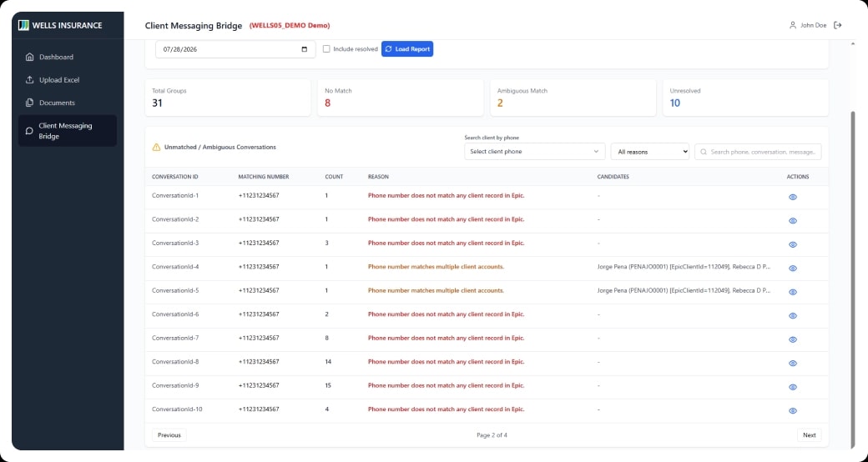
Task: Click the Page 2 of 4 indicator
Action: coord(492,434)
